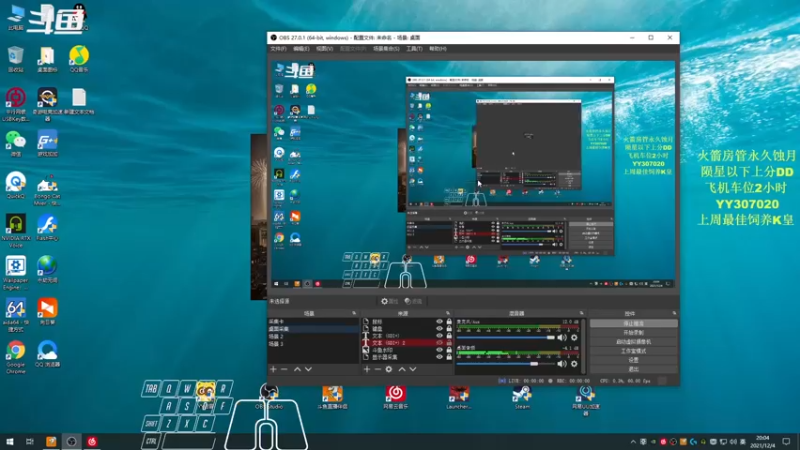This screenshot has width=800, height=450.
Task: Select the 采集卡 scene
Action: pos(313,321)
